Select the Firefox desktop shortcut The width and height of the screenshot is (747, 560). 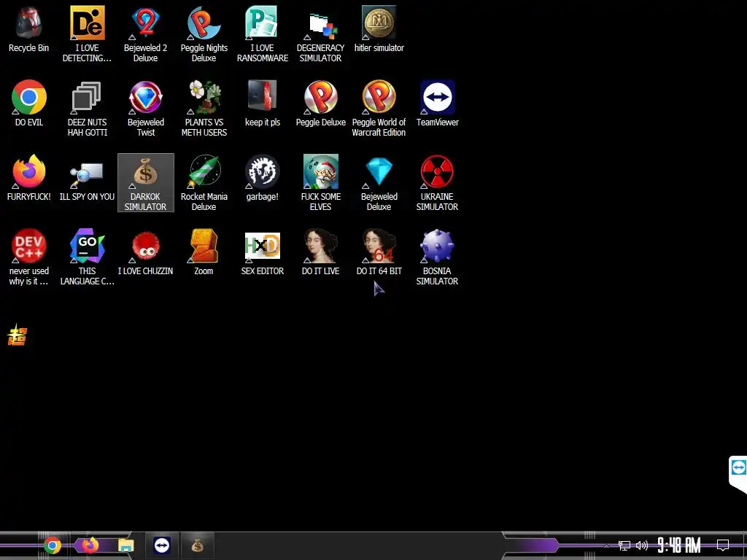[x=28, y=178]
